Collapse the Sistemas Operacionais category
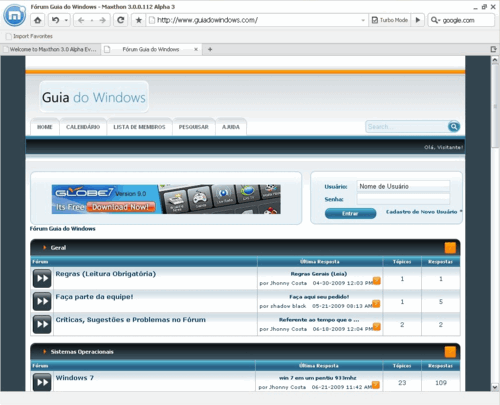The image size is (500, 405). pos(450,352)
